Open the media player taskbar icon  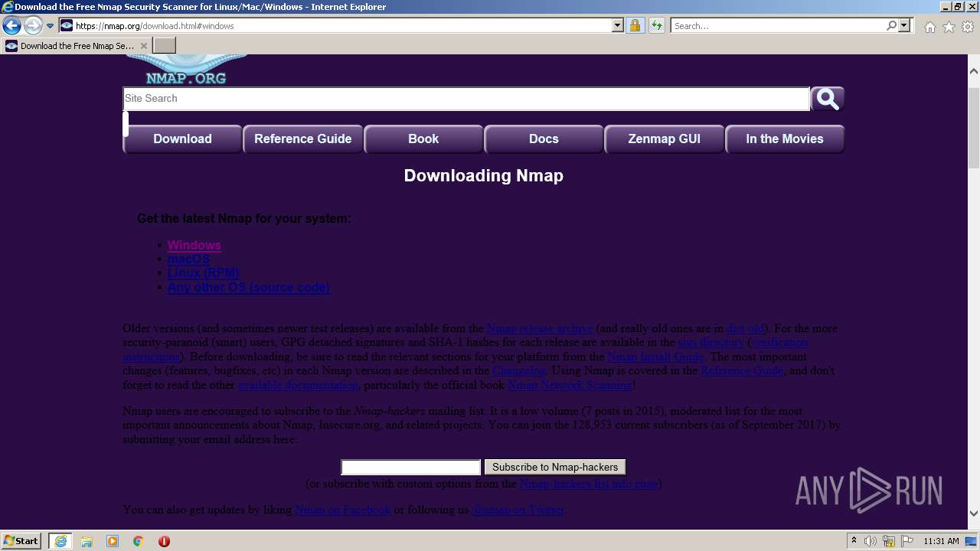[x=113, y=541]
